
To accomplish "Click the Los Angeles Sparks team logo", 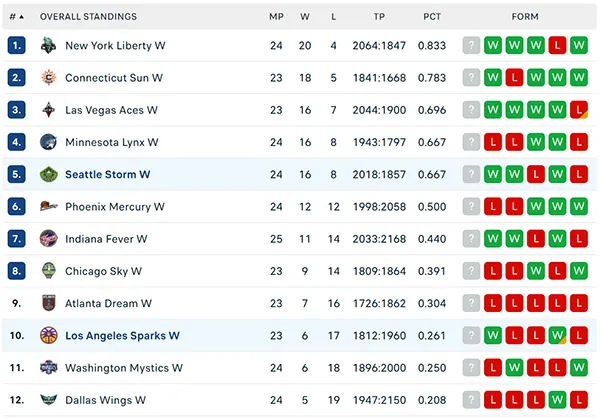I will [x=49, y=336].
